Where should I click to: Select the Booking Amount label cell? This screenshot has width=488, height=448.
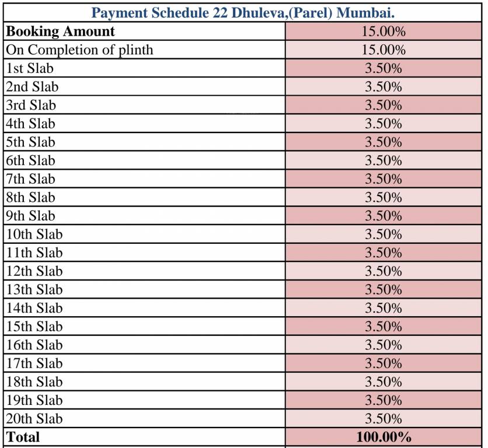pyautogui.click(x=61, y=32)
